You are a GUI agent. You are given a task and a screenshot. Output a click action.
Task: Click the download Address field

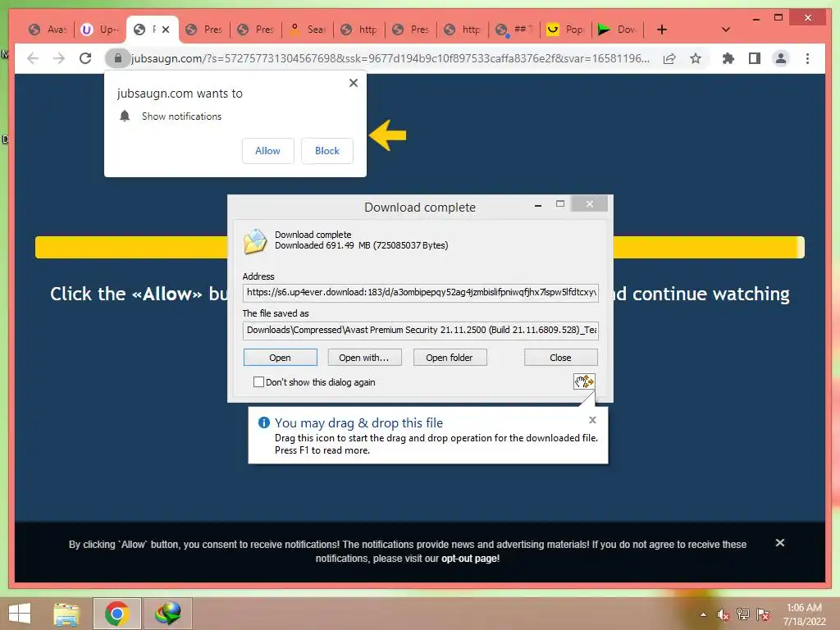(421, 293)
